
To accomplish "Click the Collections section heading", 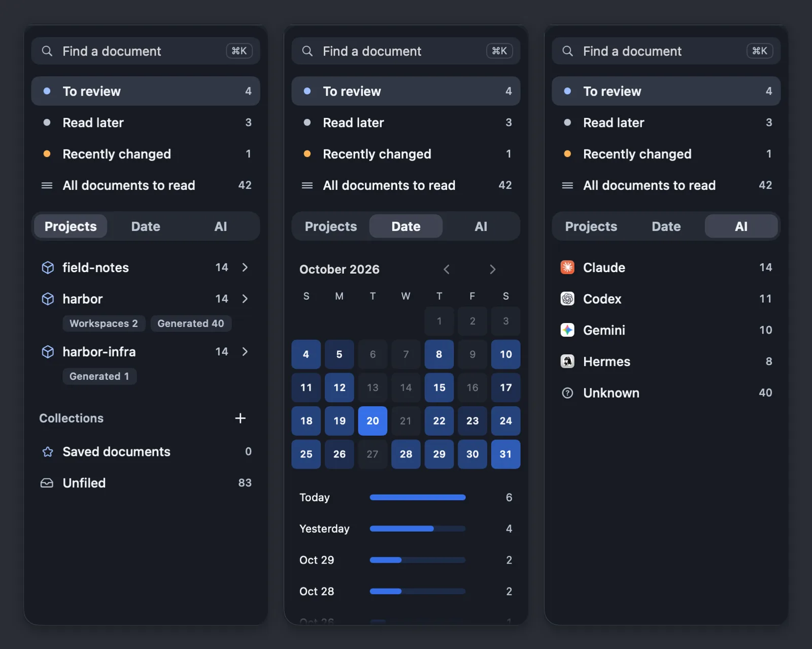I will click(x=72, y=418).
